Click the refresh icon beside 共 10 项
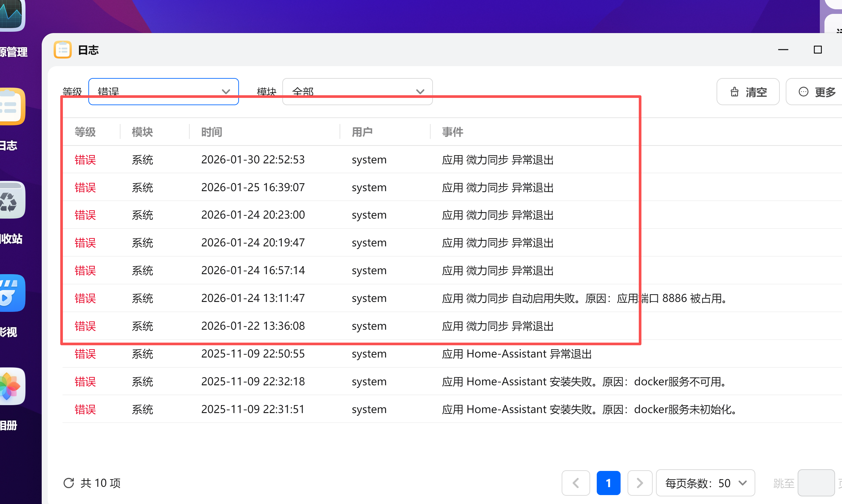Screen dimensions: 842x504 pos(69,483)
